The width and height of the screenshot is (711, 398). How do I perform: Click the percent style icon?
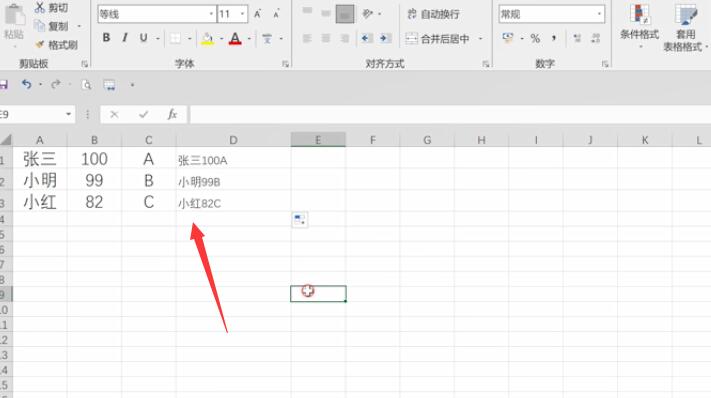(x=535, y=39)
